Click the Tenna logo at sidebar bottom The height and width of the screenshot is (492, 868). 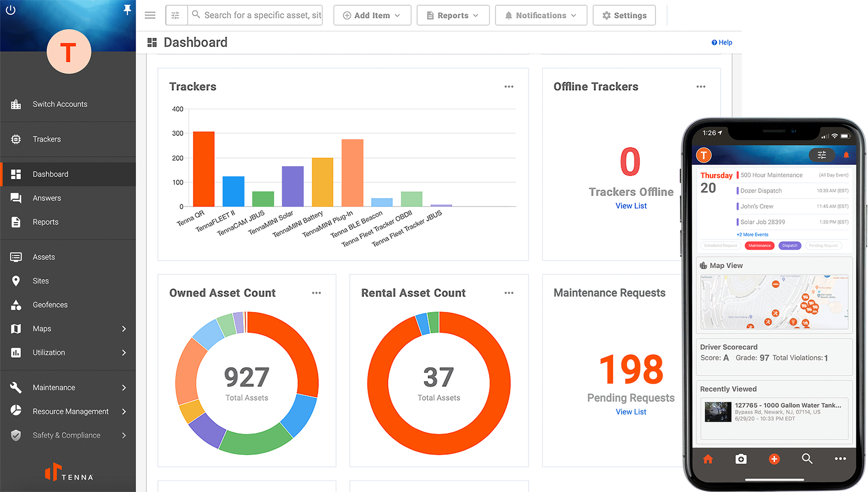click(69, 472)
